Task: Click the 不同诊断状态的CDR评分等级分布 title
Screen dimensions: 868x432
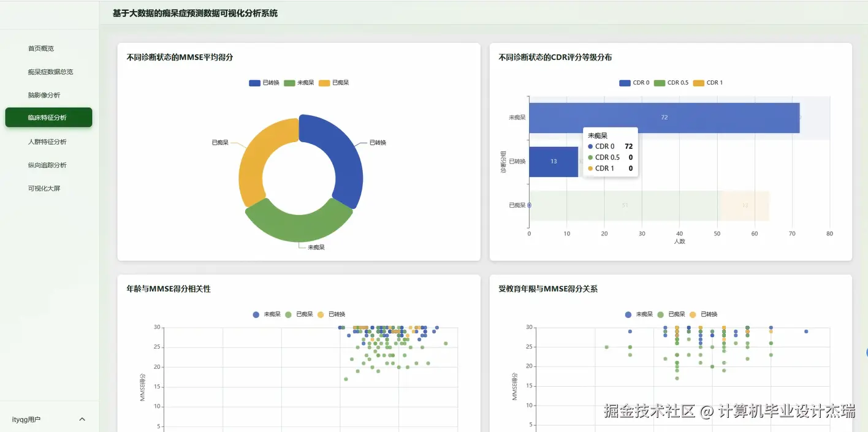Action: (555, 58)
